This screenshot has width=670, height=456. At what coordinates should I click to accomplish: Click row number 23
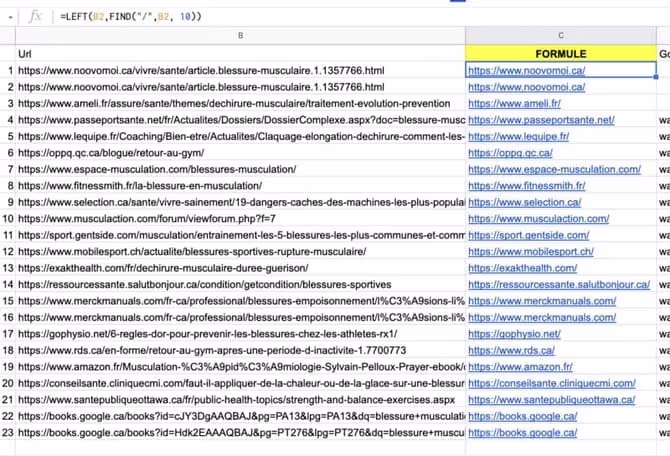pos(8,433)
